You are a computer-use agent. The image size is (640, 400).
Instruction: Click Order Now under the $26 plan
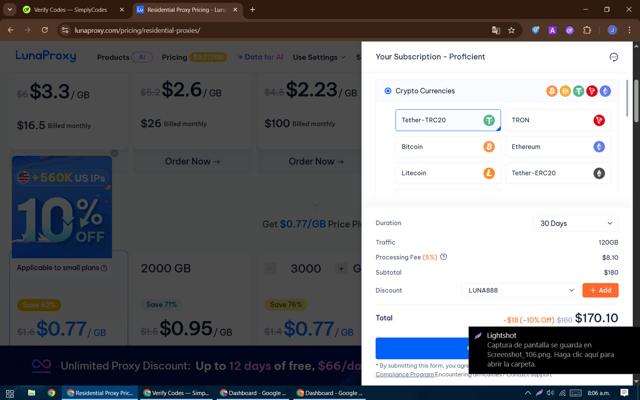coord(192,161)
